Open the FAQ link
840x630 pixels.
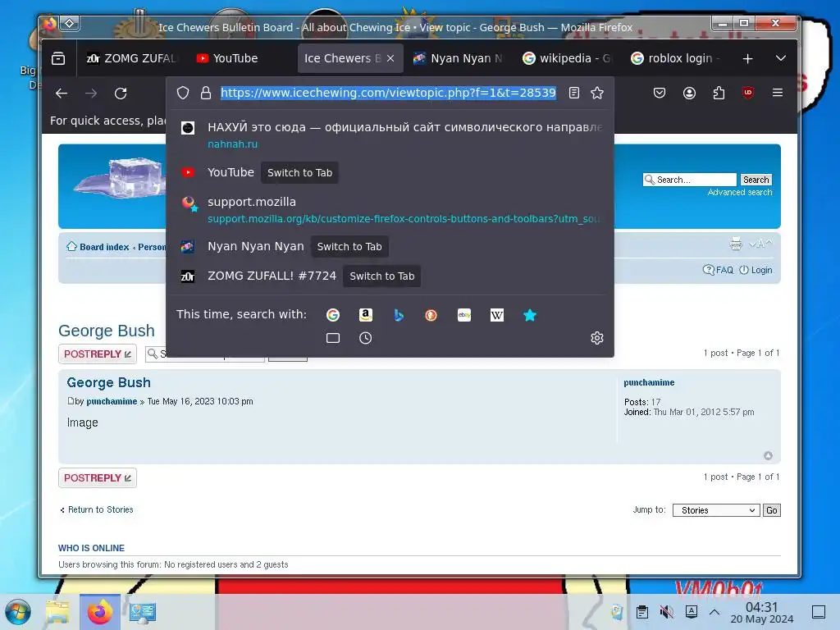tap(718, 270)
